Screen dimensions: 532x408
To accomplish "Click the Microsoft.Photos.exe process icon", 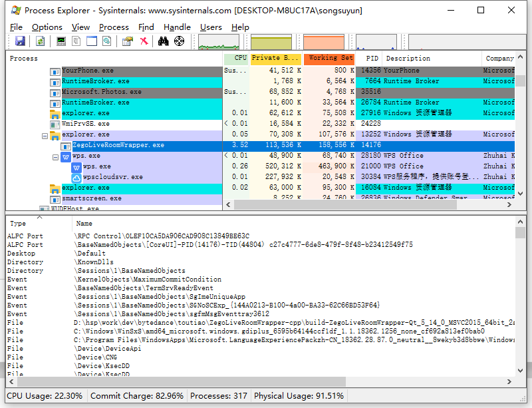I will [55, 93].
